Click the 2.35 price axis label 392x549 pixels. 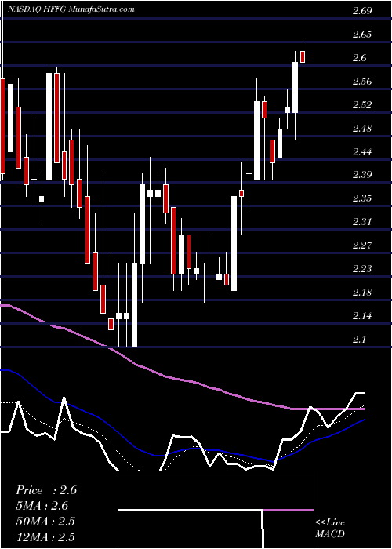pyautogui.click(x=361, y=198)
